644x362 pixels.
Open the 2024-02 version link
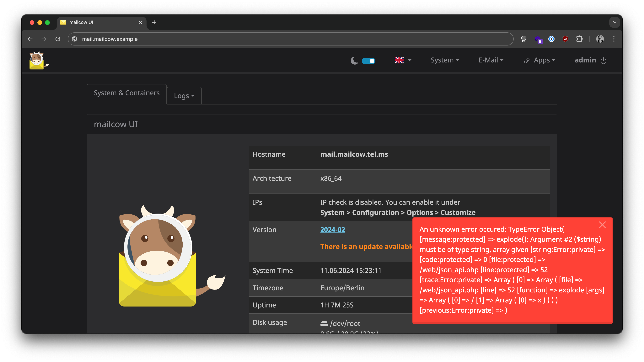coord(332,230)
